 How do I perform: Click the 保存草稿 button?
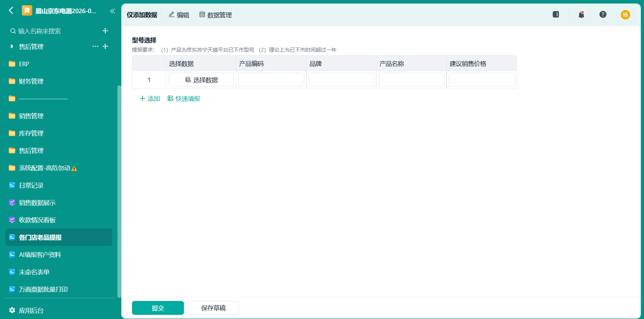213,308
